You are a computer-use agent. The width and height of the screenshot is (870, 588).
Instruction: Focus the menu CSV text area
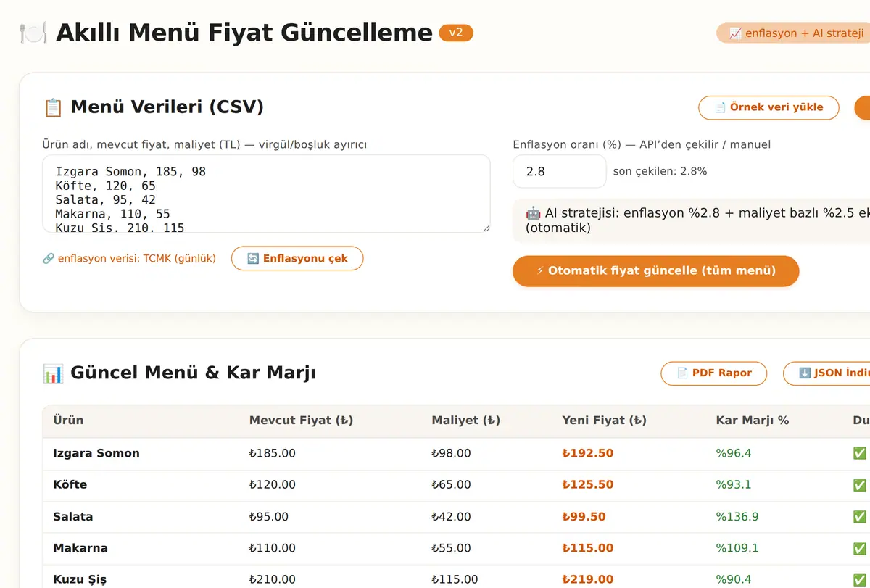[x=266, y=194]
